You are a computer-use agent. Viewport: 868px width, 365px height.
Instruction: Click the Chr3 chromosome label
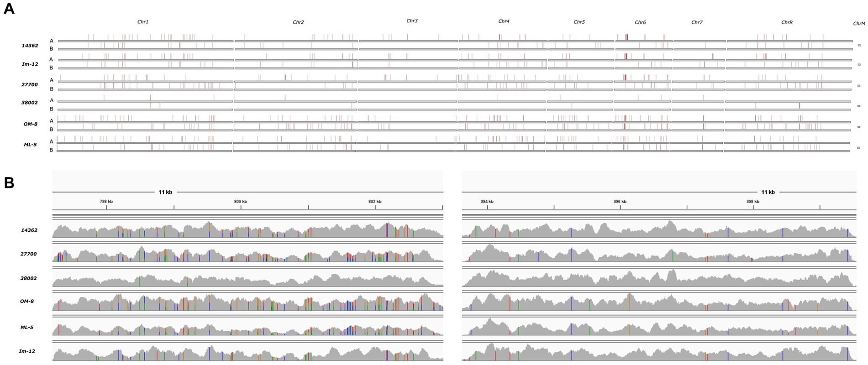tap(412, 21)
